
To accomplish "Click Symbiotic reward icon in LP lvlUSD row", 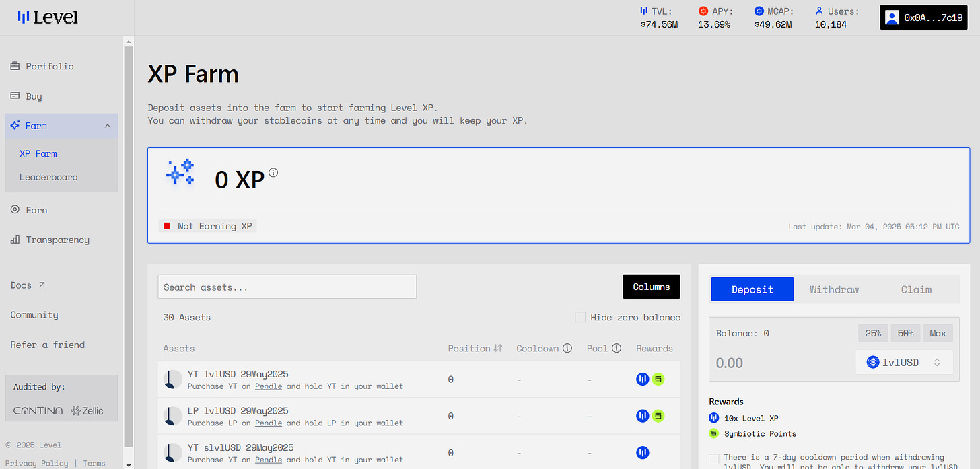I will 658,416.
